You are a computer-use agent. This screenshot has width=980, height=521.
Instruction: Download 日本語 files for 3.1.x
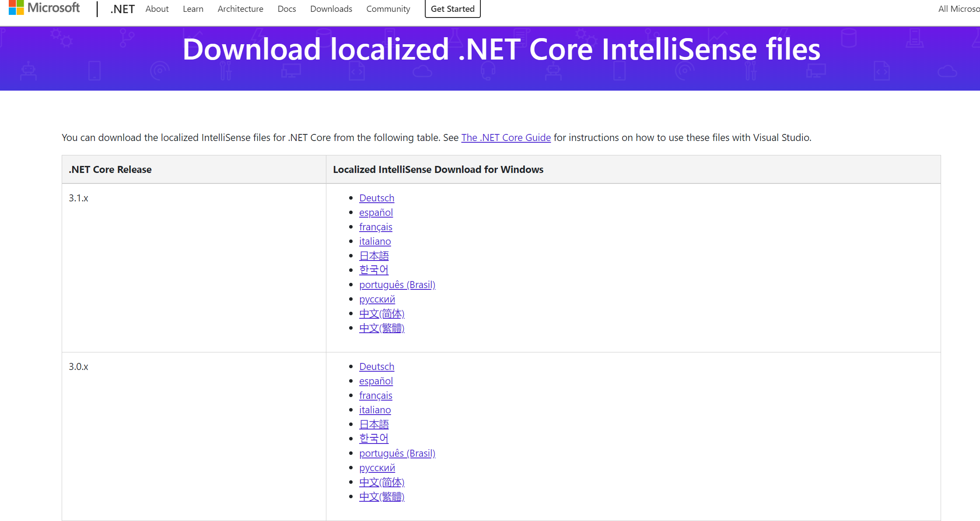pyautogui.click(x=374, y=256)
